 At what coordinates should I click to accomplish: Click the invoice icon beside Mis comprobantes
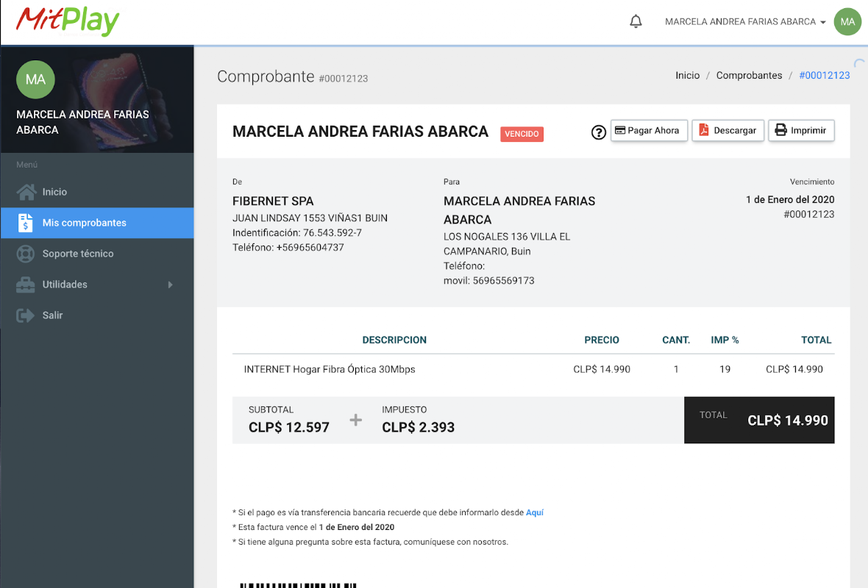tap(26, 223)
